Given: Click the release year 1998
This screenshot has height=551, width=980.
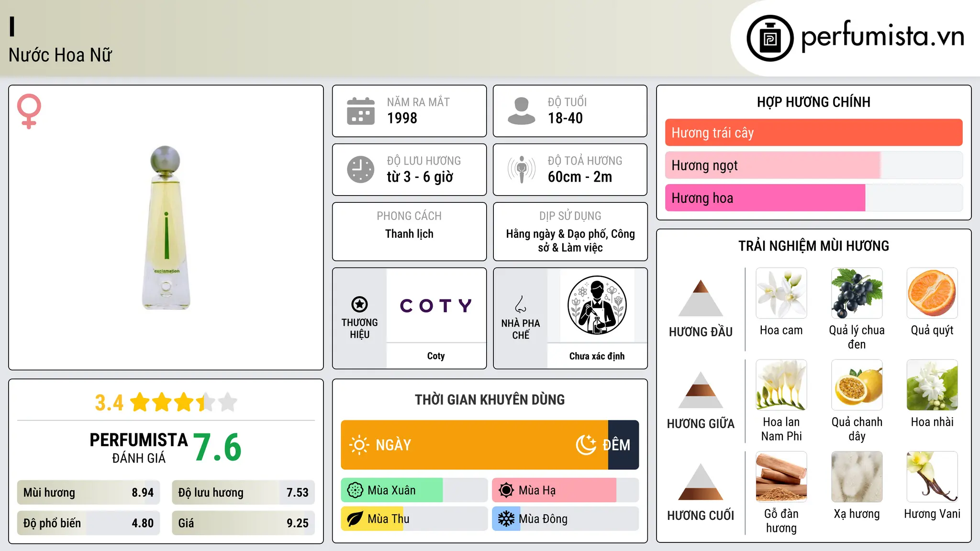Looking at the screenshot, I should [x=402, y=118].
